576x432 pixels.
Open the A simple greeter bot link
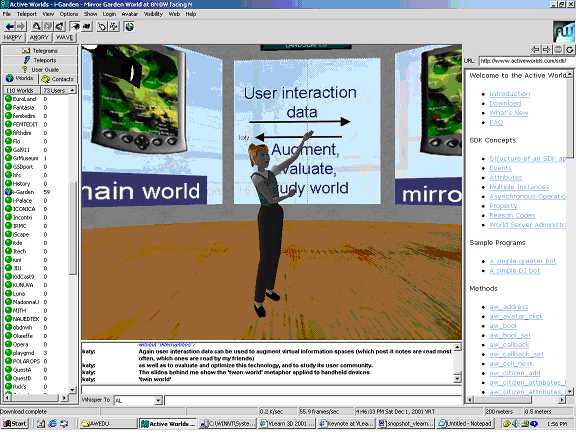(523, 261)
